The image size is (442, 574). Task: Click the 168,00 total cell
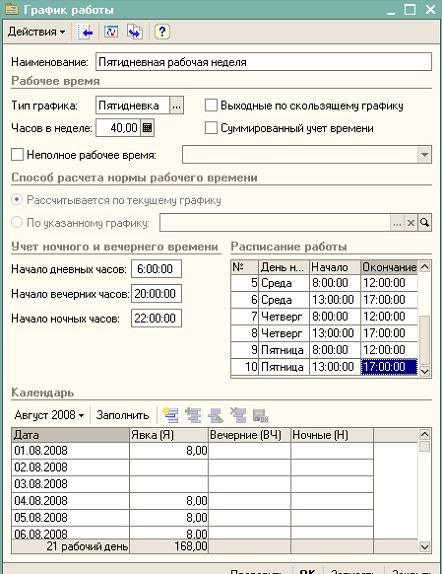(169, 546)
